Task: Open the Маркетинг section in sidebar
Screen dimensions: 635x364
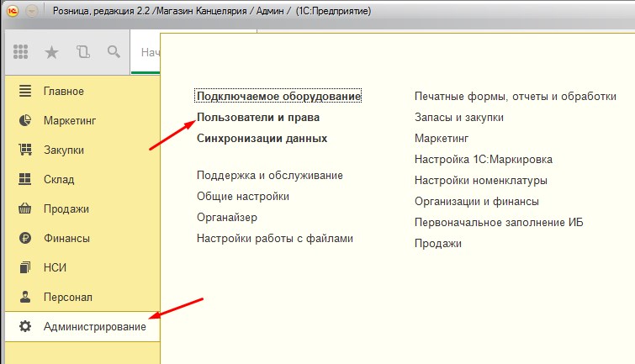Action: [x=82, y=121]
